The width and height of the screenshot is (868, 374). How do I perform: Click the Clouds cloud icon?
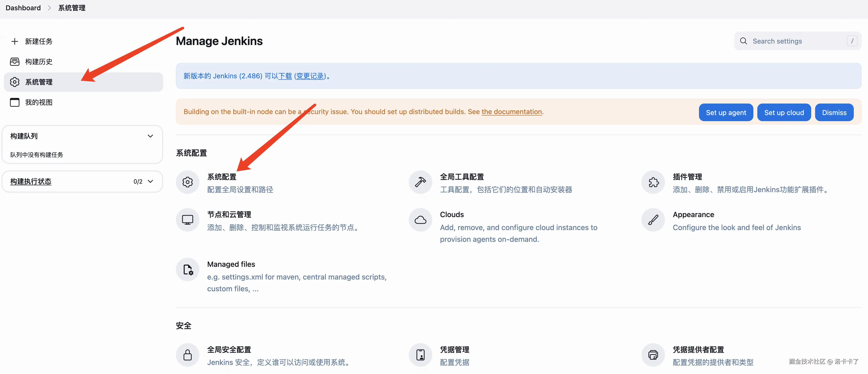pyautogui.click(x=420, y=220)
